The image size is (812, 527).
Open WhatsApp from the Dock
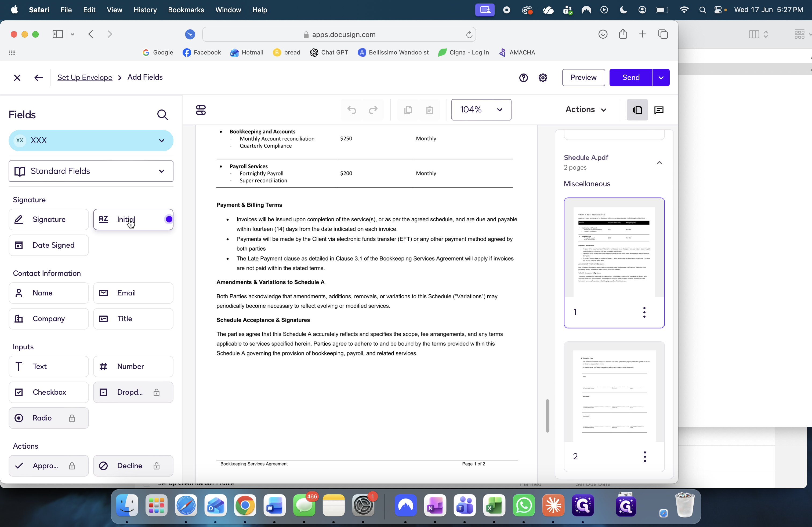(524, 506)
